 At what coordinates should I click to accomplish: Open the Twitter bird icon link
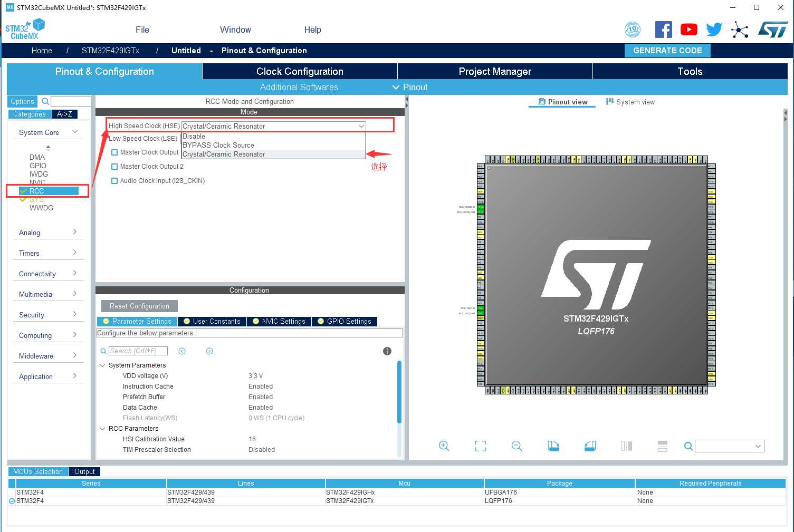pyautogui.click(x=714, y=30)
